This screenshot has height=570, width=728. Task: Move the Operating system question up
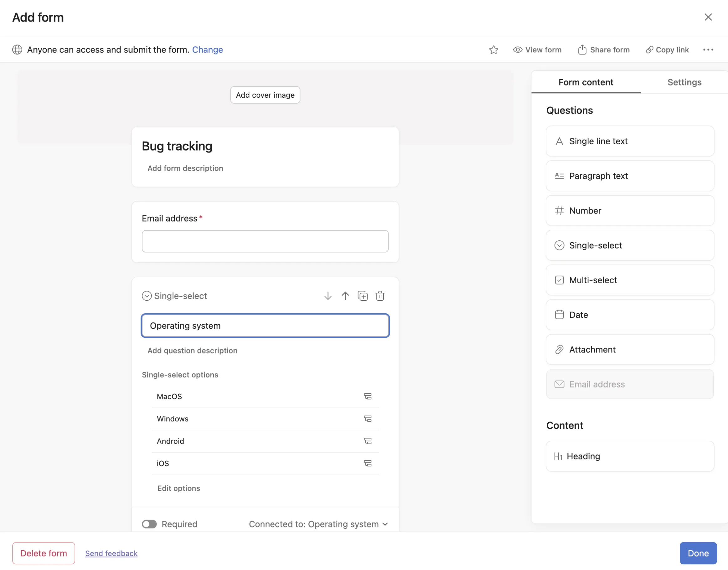click(345, 296)
